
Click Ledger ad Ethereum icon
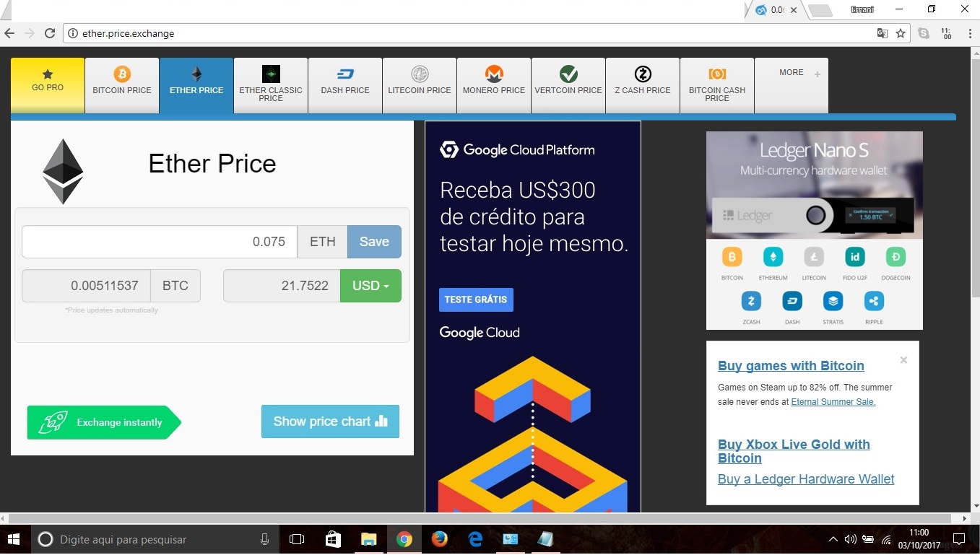point(773,257)
